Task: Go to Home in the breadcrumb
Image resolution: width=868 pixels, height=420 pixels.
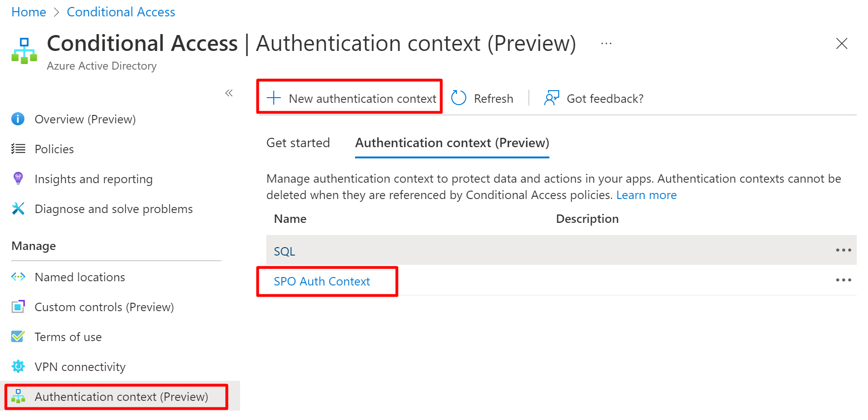Action: (28, 12)
